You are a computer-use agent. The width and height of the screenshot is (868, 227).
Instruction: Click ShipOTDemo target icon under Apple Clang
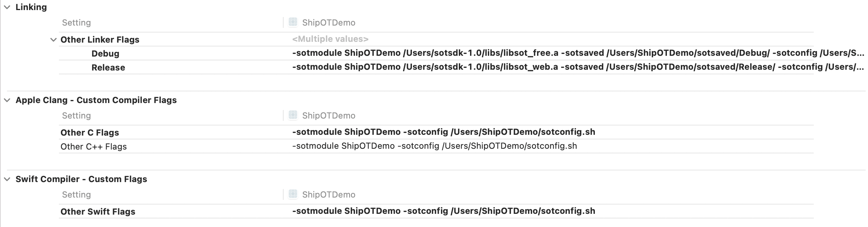[x=293, y=115]
